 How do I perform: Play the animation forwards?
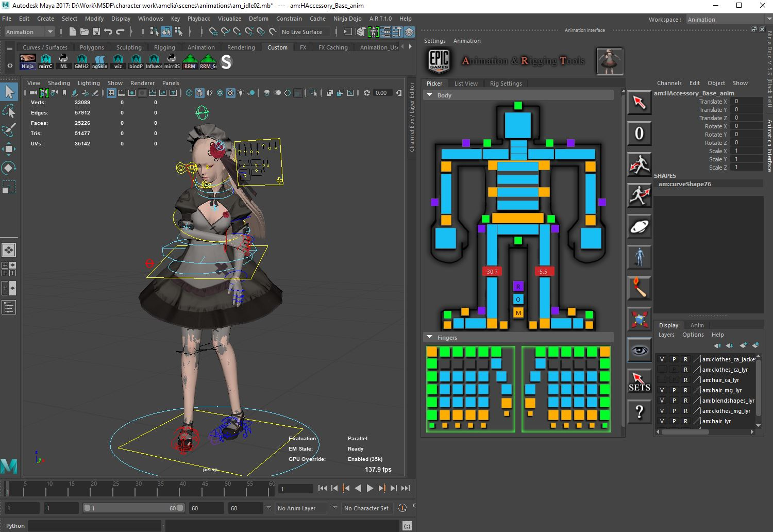[x=370, y=488]
